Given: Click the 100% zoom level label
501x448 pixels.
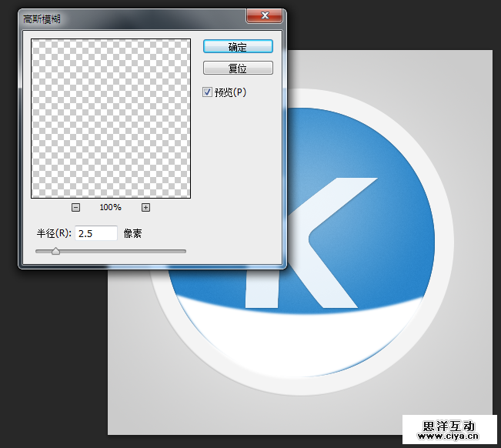Looking at the screenshot, I should (110, 207).
